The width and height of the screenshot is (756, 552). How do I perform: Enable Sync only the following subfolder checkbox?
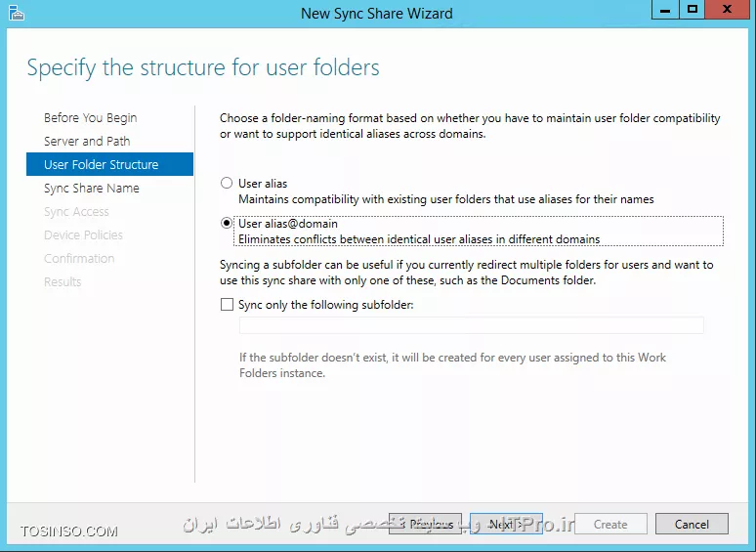[227, 305]
